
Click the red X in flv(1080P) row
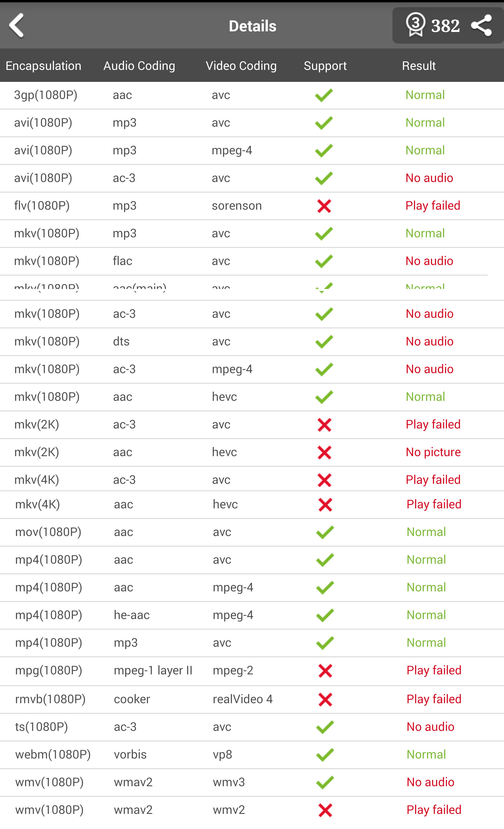tap(324, 206)
